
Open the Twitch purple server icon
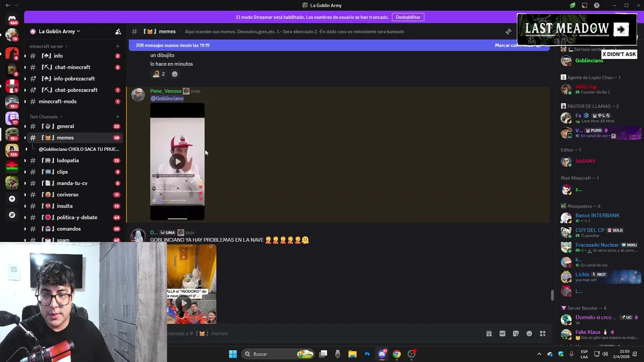click(12, 118)
